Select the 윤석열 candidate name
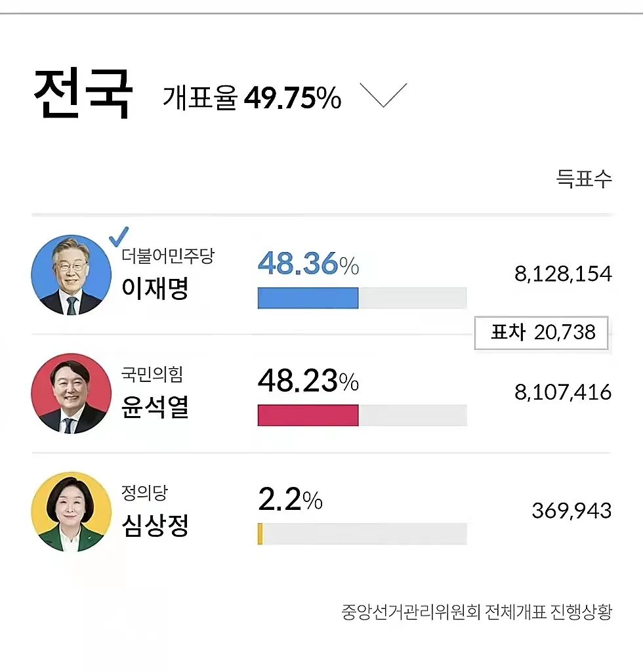643x672 pixels. pyautogui.click(x=156, y=407)
